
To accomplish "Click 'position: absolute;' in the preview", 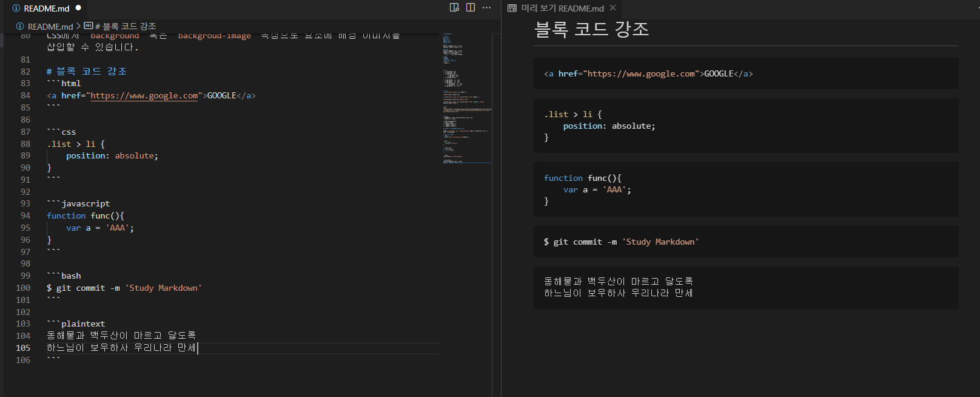I will tap(609, 126).
